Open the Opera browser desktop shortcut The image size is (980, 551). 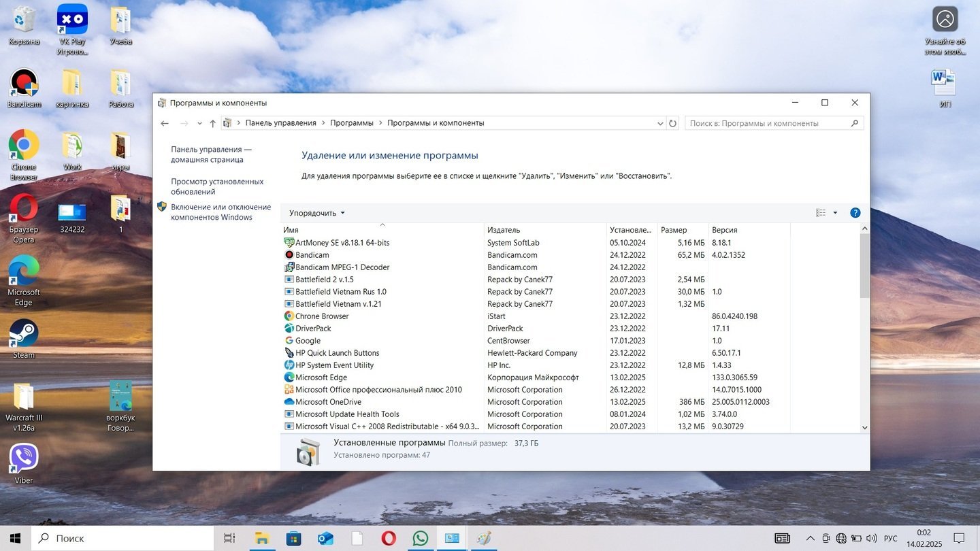coord(24,218)
